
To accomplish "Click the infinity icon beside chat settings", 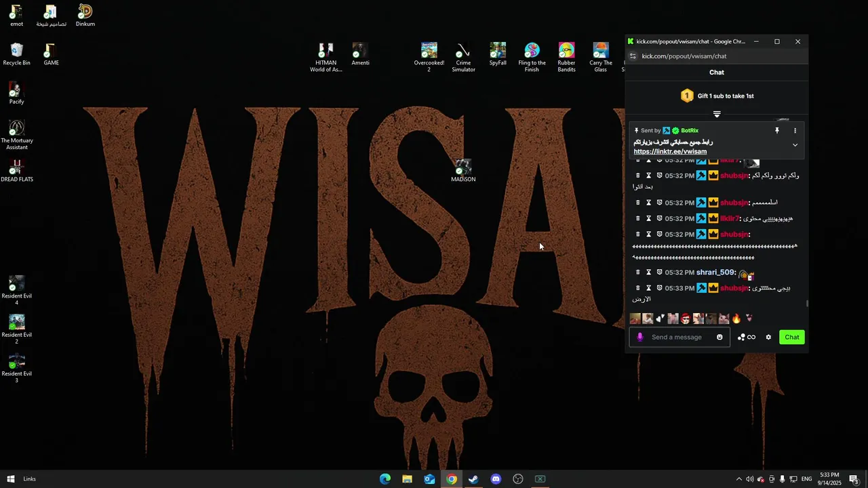I will click(751, 337).
